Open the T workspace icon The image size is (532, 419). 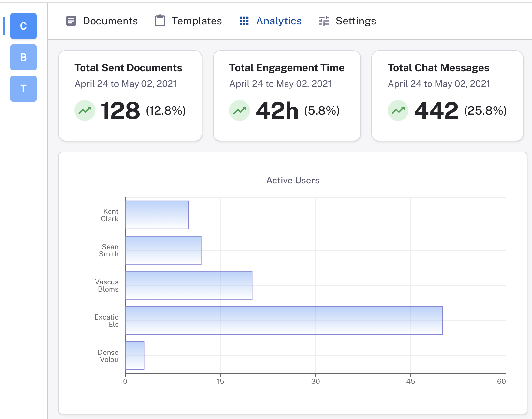tap(23, 89)
